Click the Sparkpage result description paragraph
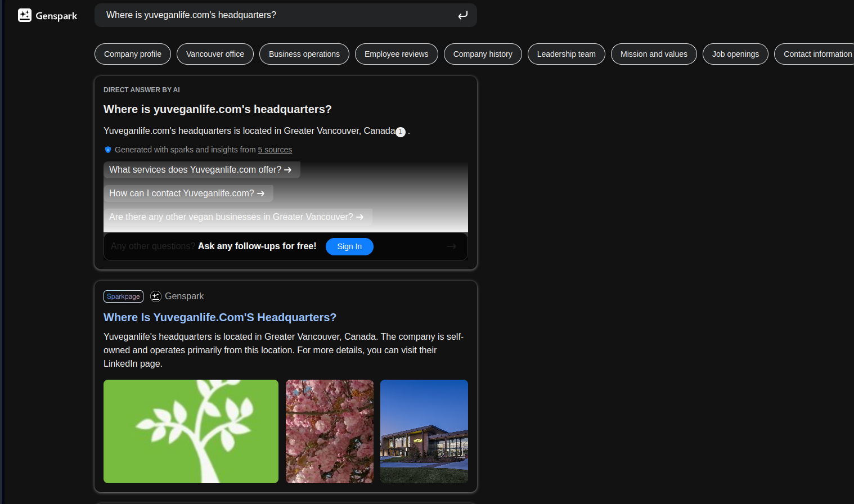 point(284,350)
